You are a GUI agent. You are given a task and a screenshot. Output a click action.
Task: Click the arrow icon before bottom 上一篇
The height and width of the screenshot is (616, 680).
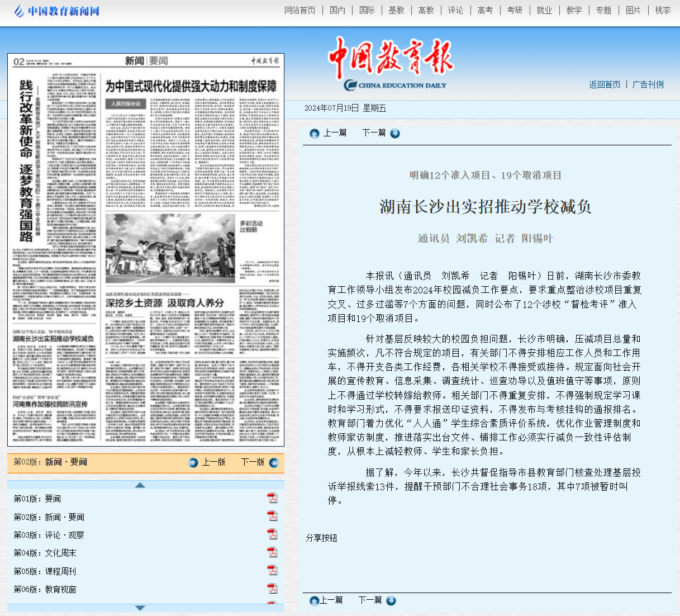click(x=314, y=600)
